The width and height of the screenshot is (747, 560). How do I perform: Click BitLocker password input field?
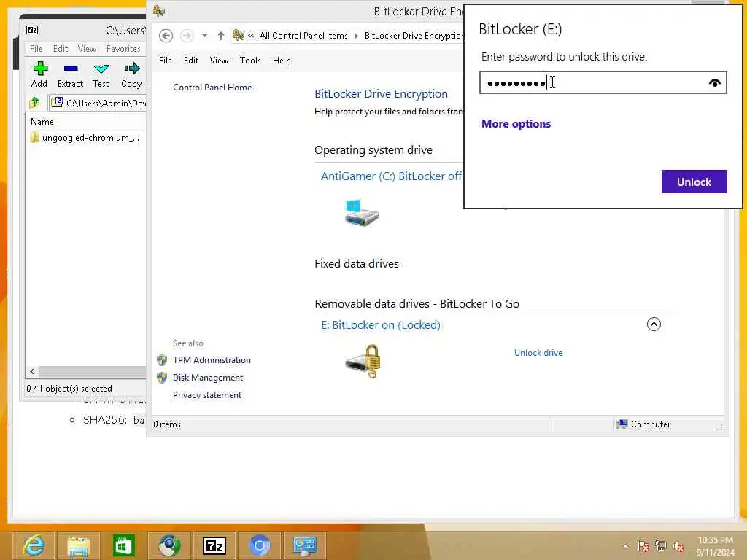(x=603, y=82)
